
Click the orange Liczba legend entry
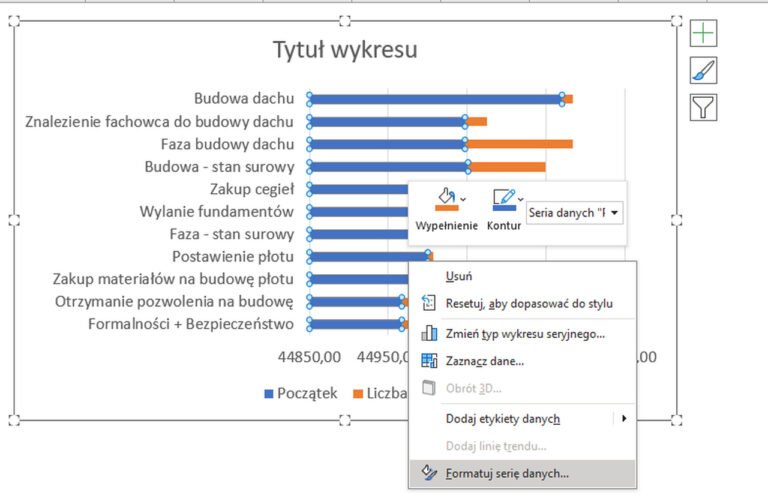(380, 394)
